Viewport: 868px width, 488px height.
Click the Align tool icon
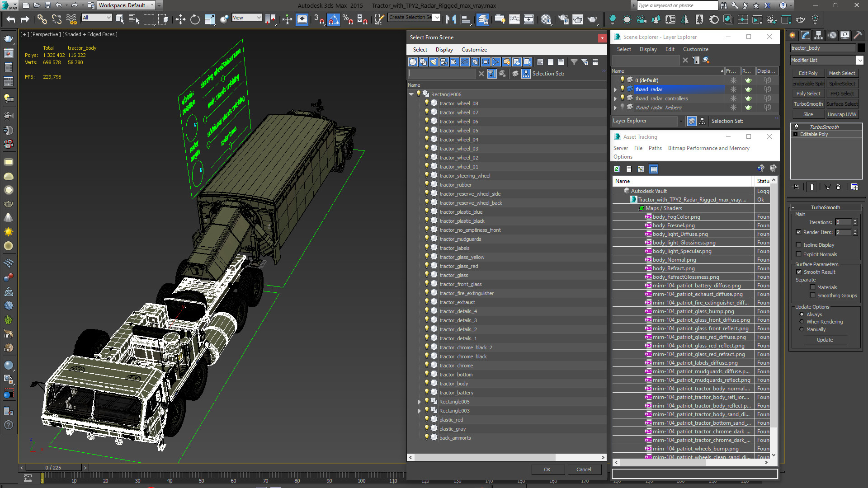click(465, 19)
